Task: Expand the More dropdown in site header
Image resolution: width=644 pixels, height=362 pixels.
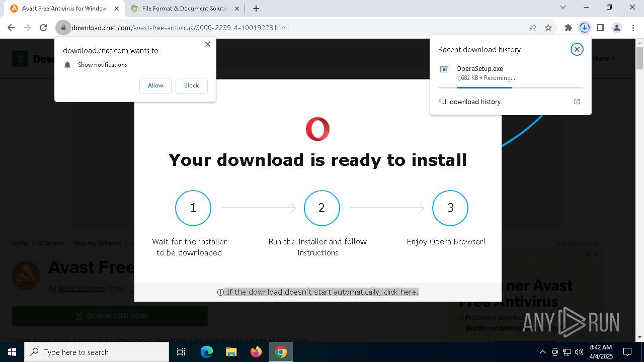Action: [x=604, y=58]
